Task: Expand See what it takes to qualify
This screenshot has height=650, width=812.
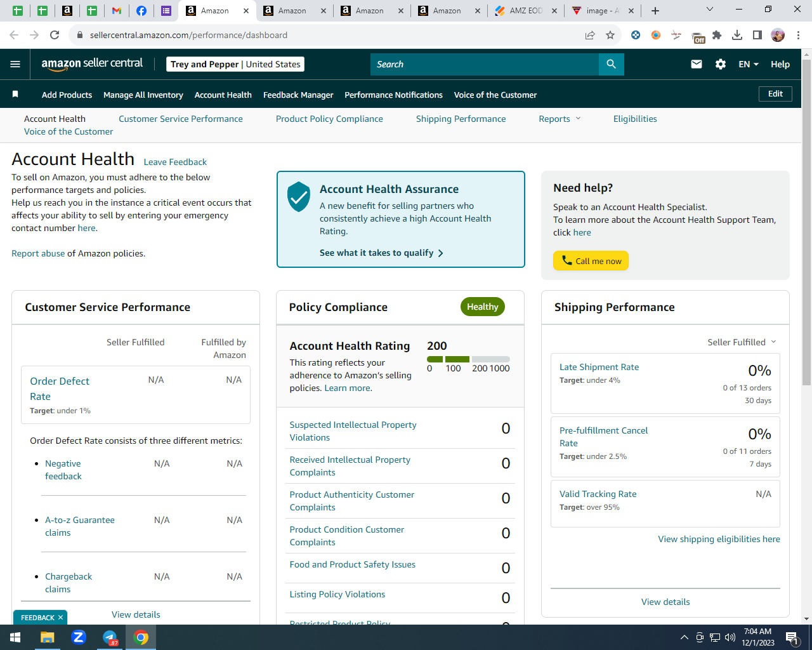Action: [x=381, y=253]
